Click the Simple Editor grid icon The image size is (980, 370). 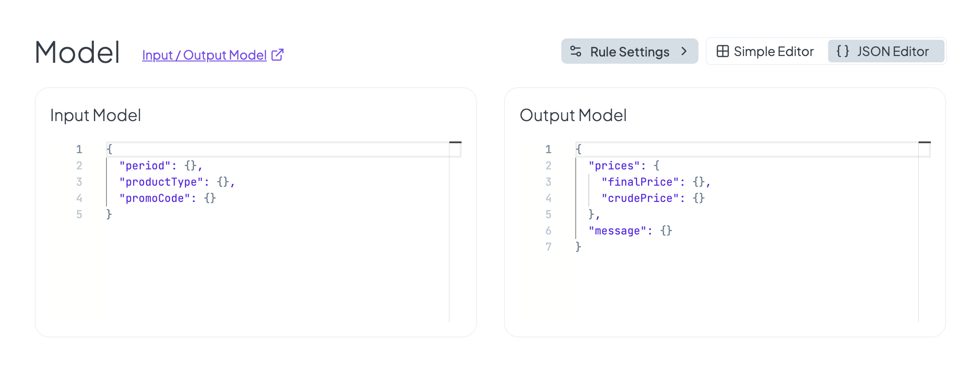pos(722,52)
